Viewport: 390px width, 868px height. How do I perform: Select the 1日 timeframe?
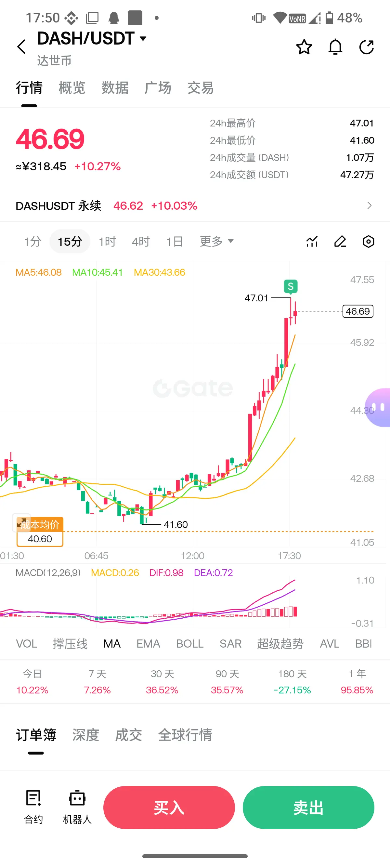click(175, 241)
